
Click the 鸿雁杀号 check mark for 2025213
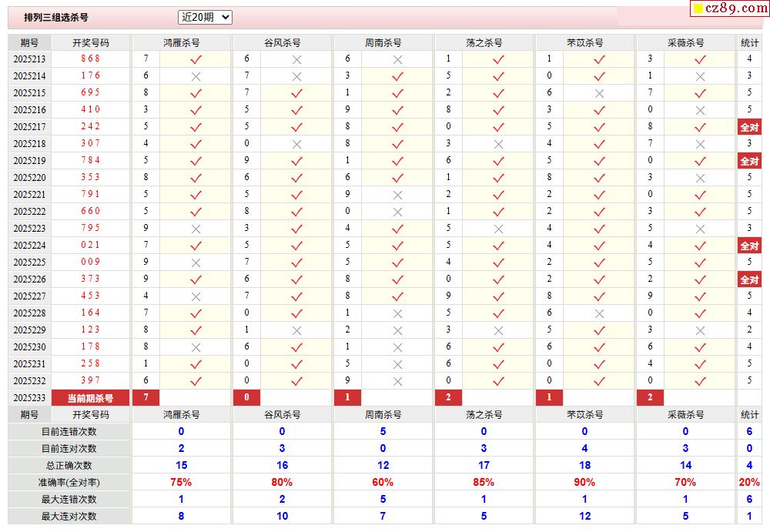(x=196, y=59)
